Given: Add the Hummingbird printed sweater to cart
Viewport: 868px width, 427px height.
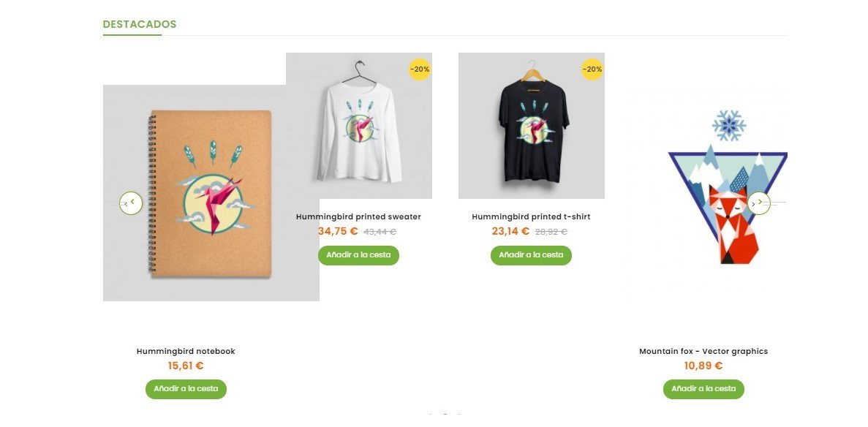Looking at the screenshot, I should (358, 255).
